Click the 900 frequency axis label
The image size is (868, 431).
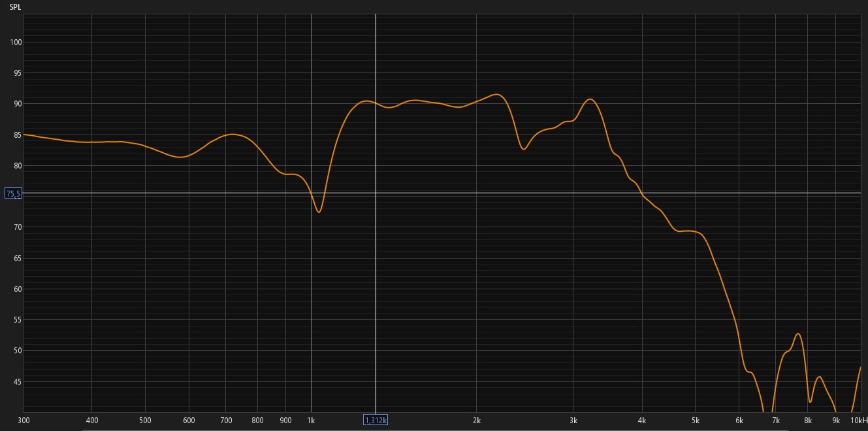point(285,421)
